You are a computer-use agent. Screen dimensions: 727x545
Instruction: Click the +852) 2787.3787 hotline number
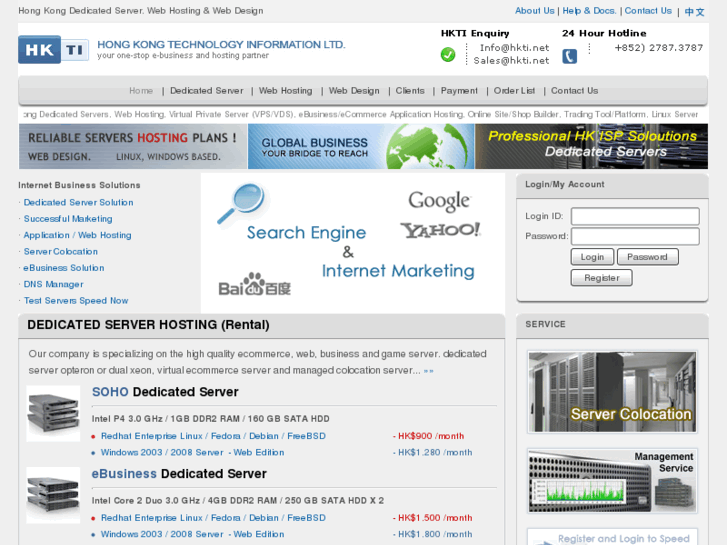pyautogui.click(x=658, y=48)
